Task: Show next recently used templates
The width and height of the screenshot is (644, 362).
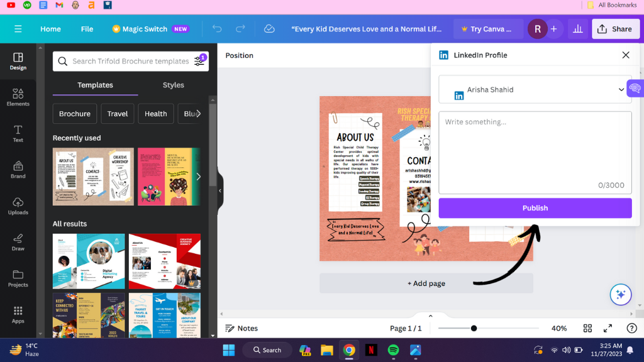Action: click(198, 177)
